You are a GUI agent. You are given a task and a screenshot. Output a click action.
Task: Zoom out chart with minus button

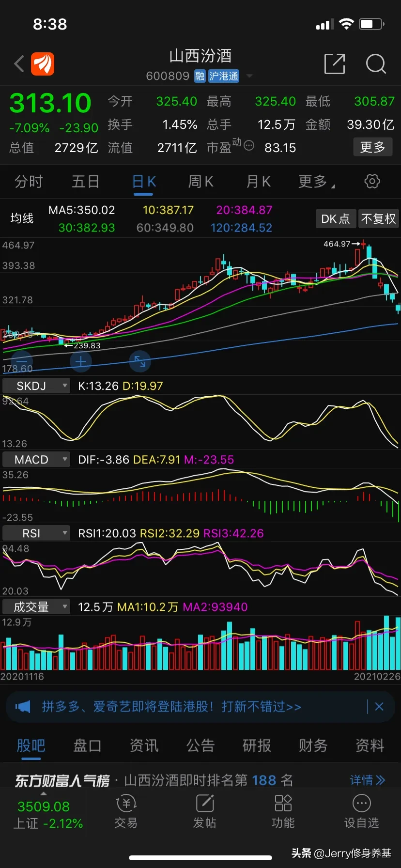[22, 361]
